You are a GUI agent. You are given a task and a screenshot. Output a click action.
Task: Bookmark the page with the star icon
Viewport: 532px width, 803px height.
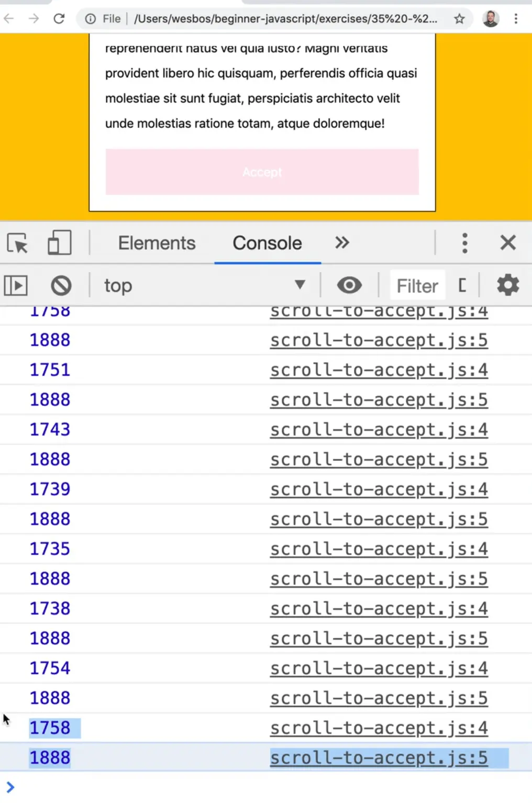(x=459, y=19)
